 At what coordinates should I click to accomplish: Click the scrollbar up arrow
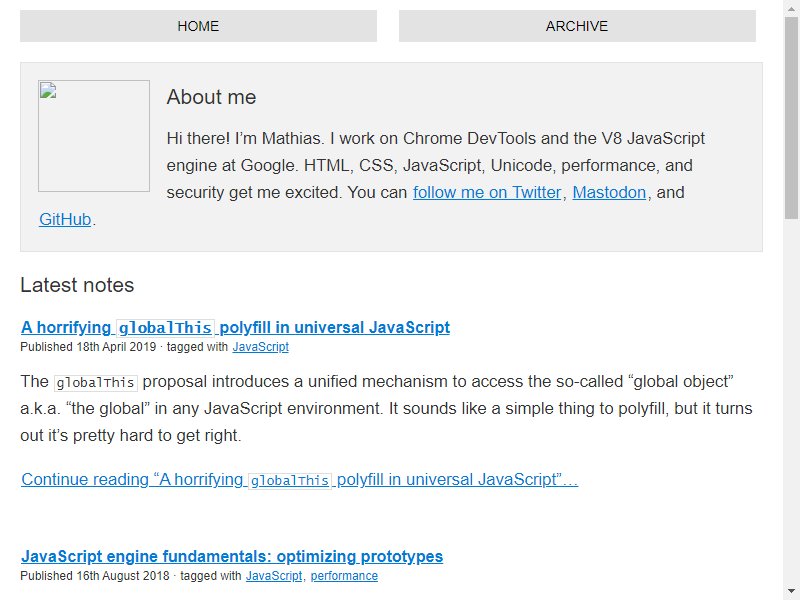[791, 7]
